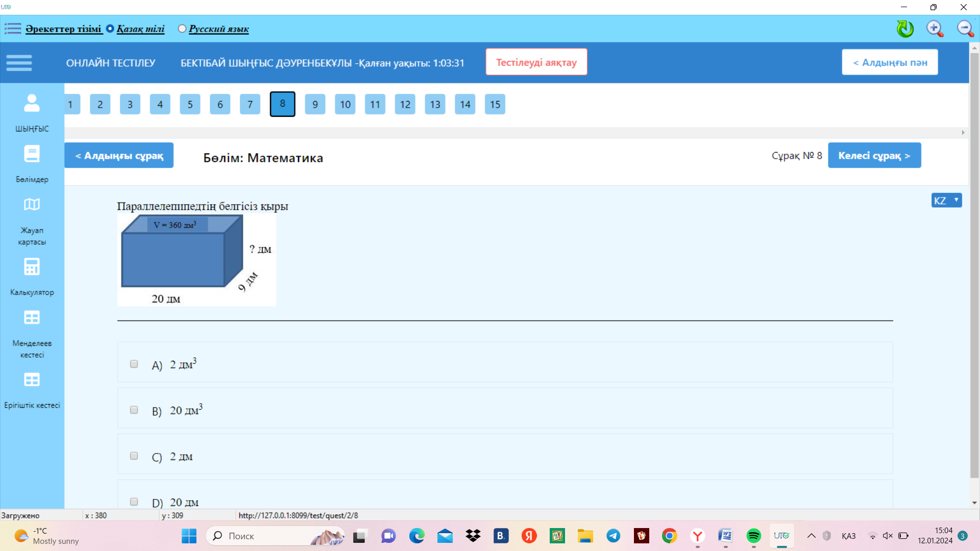
Task: Click the zoom out magnifier icon
Action: pyautogui.click(x=965, y=29)
